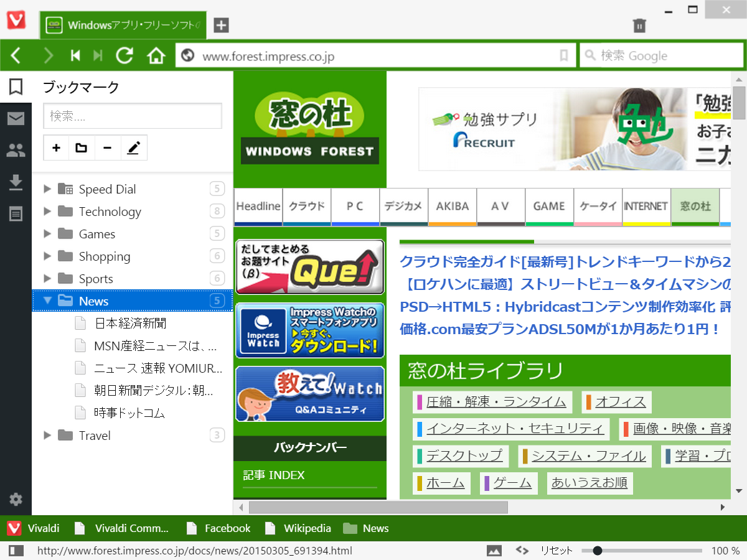The image size is (747, 560).
Task: Collapse the News bookmark folder
Action: click(47, 301)
